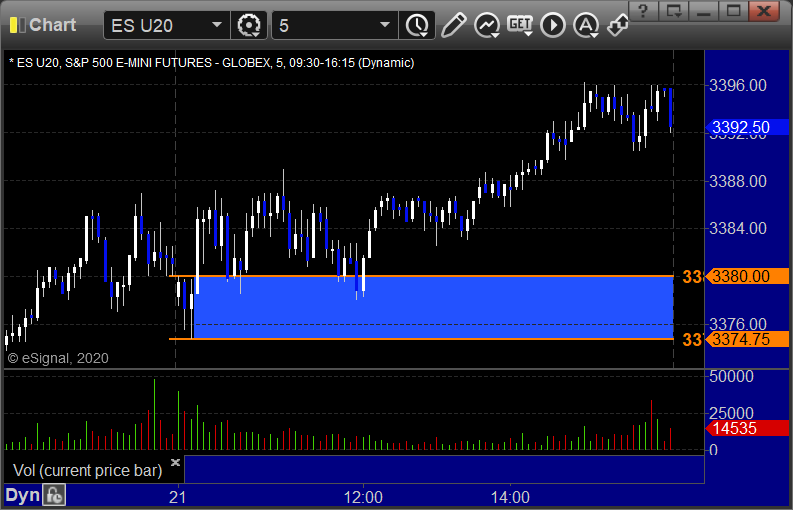This screenshot has width=793, height=510.
Task: Select the orange 3380.00 price marker
Action: pyautogui.click(x=747, y=277)
